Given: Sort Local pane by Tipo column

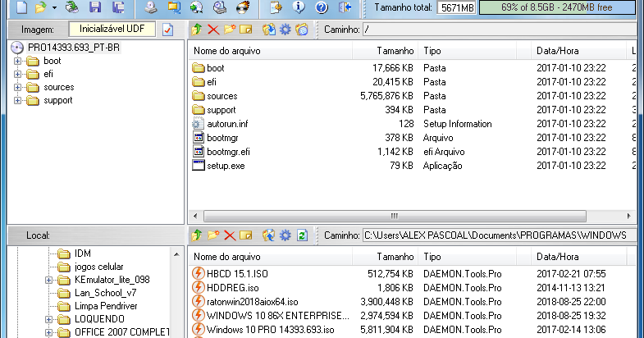Looking at the screenshot, I should pyautogui.click(x=467, y=257).
